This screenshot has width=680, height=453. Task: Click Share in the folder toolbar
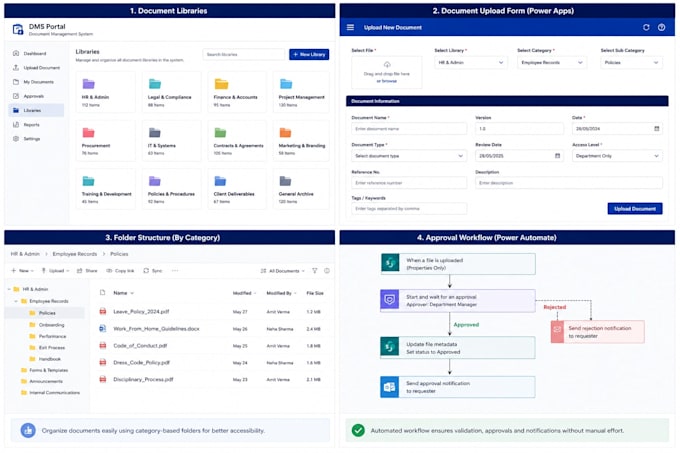click(87, 270)
